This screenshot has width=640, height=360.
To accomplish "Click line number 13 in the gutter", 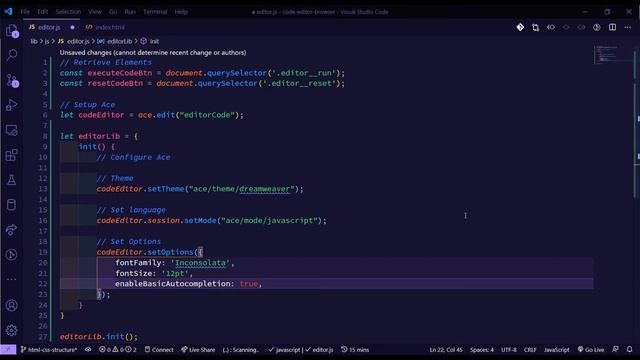I will pos(43,189).
